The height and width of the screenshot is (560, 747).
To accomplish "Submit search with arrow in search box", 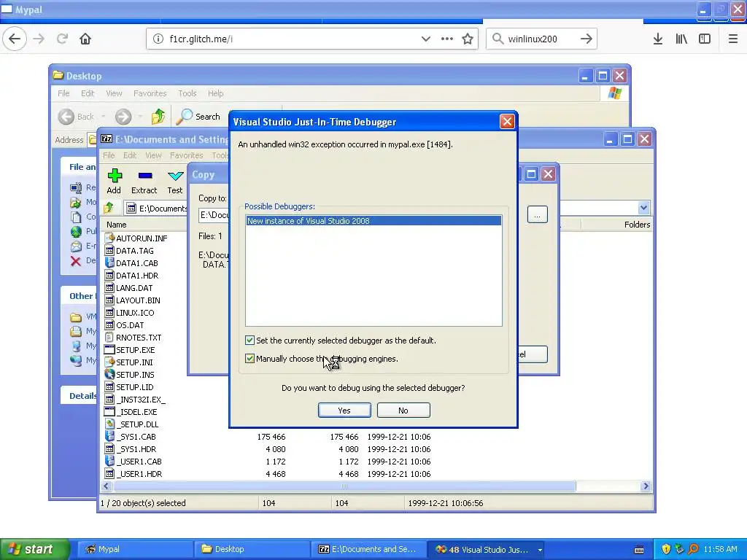I will pyautogui.click(x=587, y=39).
